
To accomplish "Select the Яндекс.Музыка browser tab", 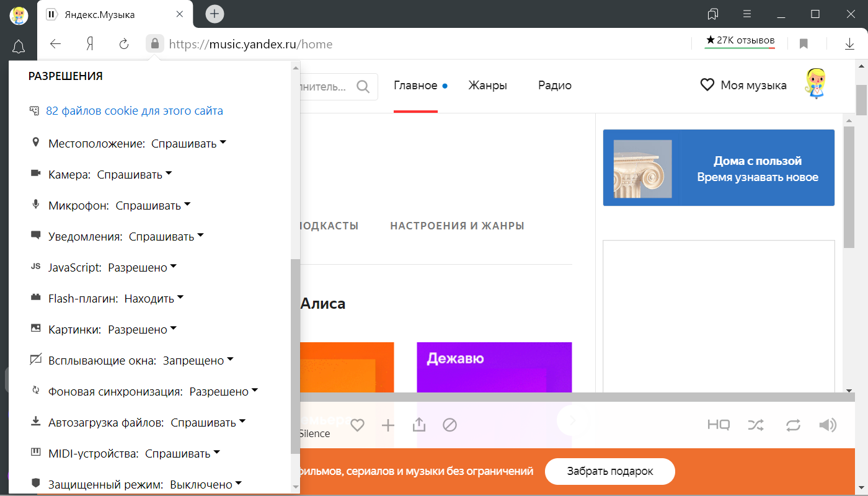I will (115, 14).
